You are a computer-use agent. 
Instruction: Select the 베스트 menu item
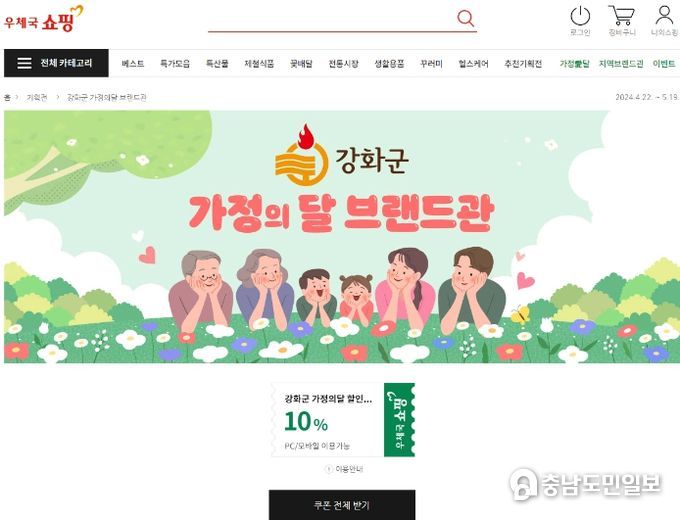point(133,64)
